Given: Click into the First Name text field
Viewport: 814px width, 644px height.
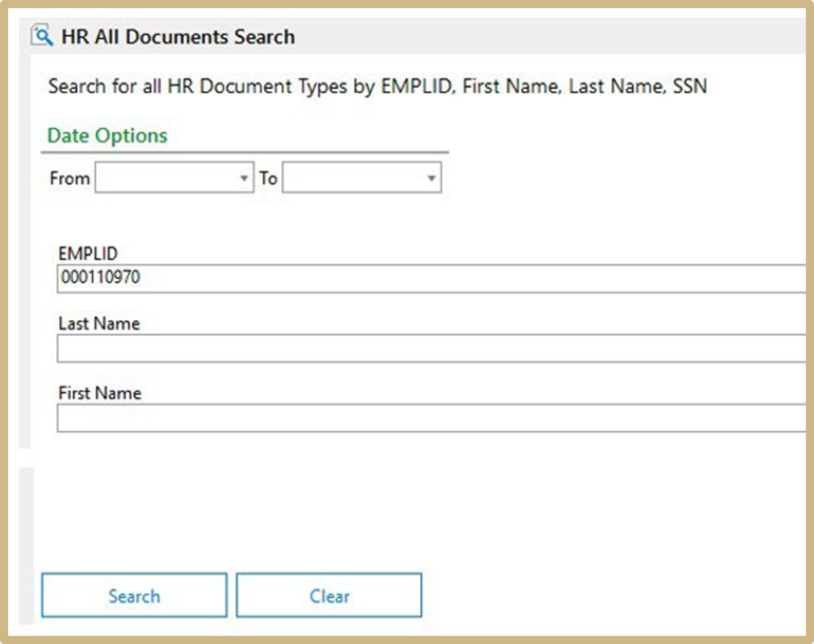Looking at the screenshot, I should 429,418.
